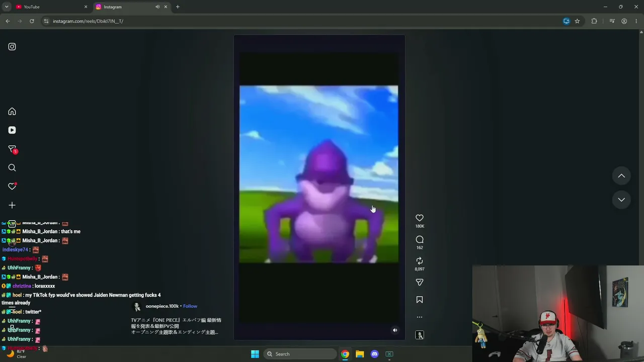Open Instagram direct messages

pyautogui.click(x=12, y=149)
